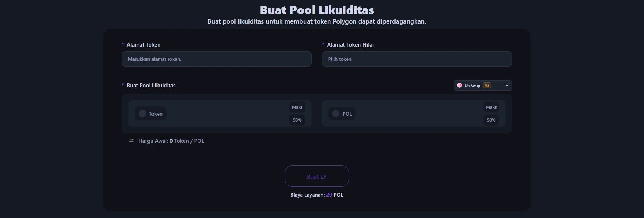Click the V2 version badge

click(487, 86)
